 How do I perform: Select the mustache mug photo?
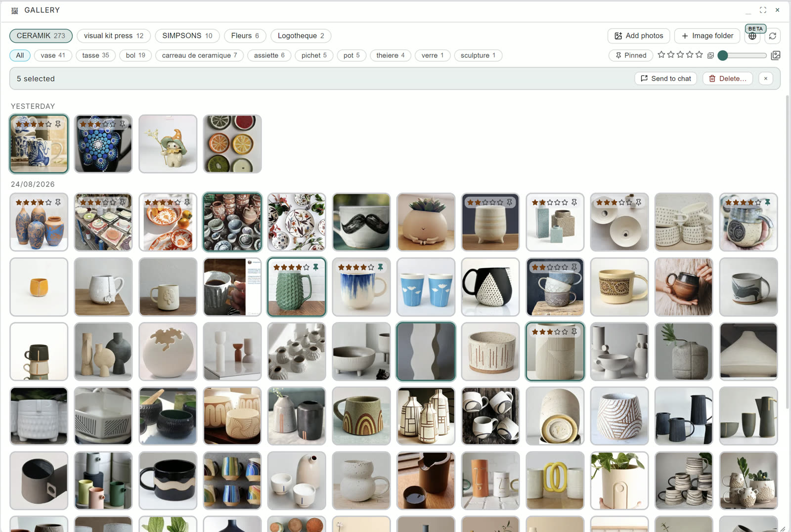coord(361,222)
